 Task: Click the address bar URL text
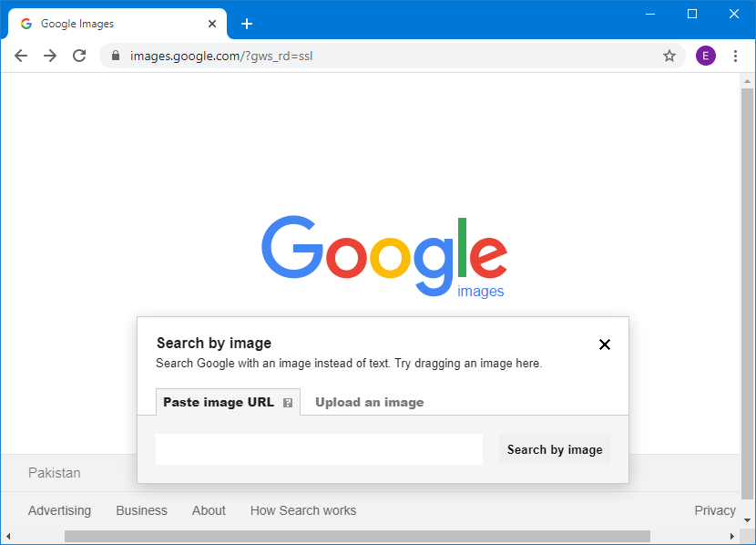pos(221,56)
